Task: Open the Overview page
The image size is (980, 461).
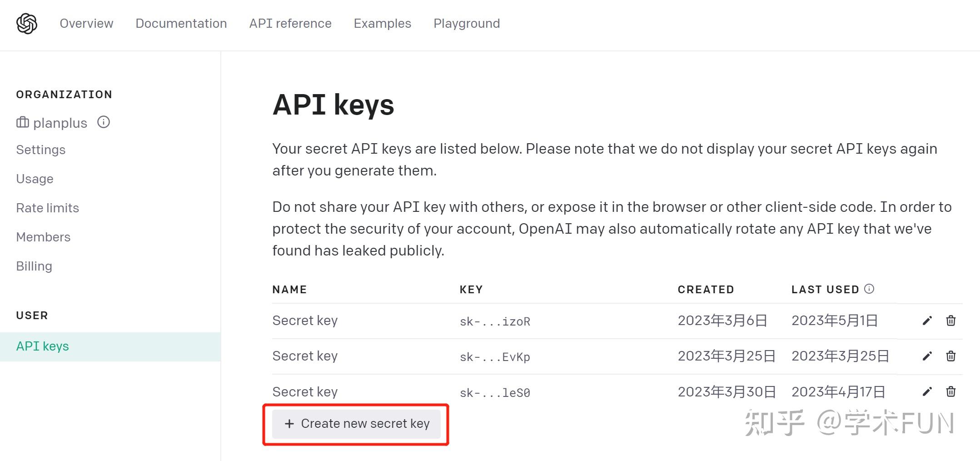Action: click(86, 24)
